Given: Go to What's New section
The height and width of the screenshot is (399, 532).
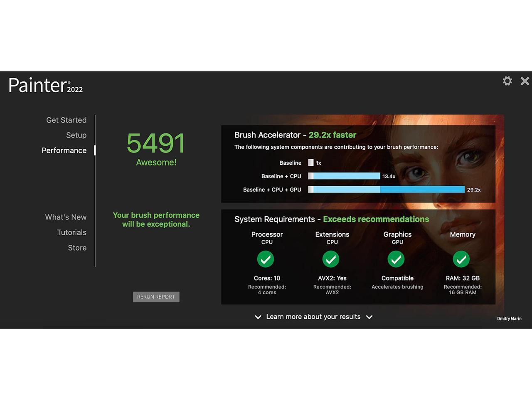Looking at the screenshot, I should click(x=66, y=217).
